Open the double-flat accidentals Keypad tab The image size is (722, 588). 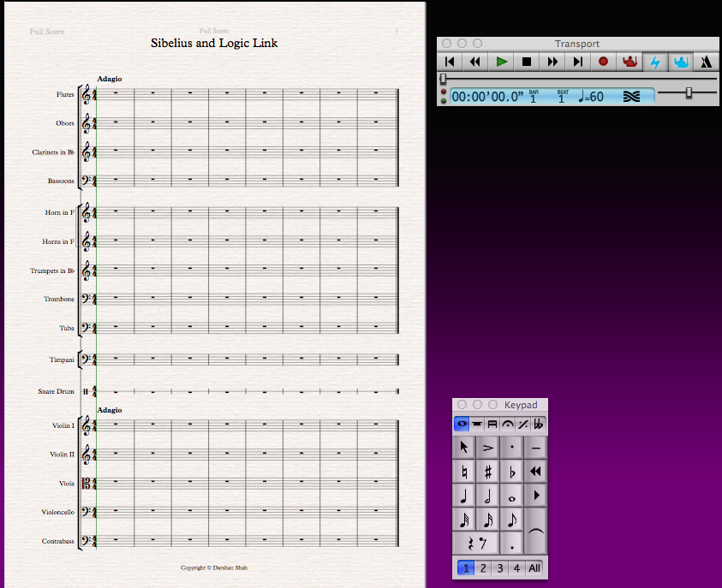pyautogui.click(x=538, y=425)
